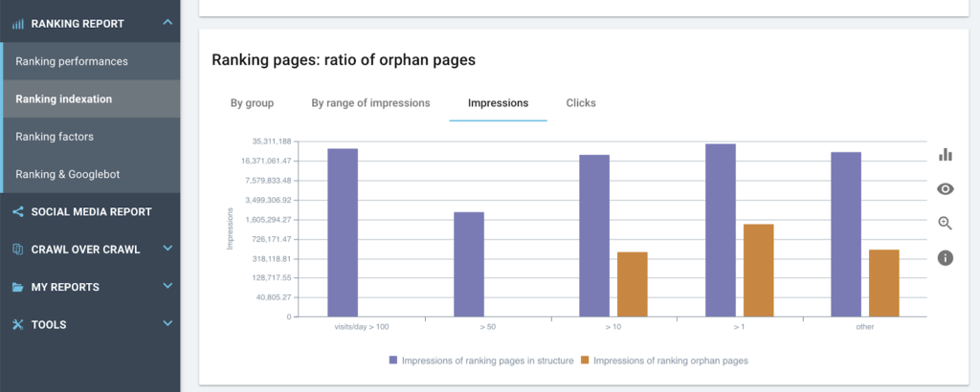Expand the Crawl Over Crawl chevron
This screenshot has height=392, width=980.
167,250
